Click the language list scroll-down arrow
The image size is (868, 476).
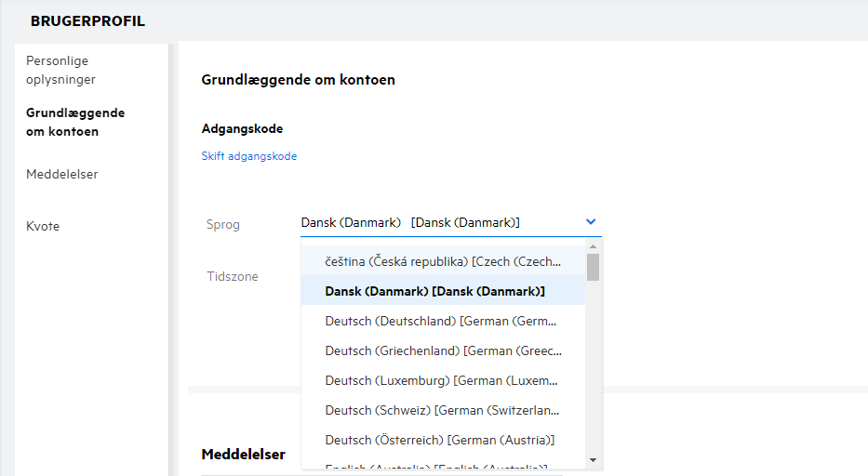tap(593, 459)
